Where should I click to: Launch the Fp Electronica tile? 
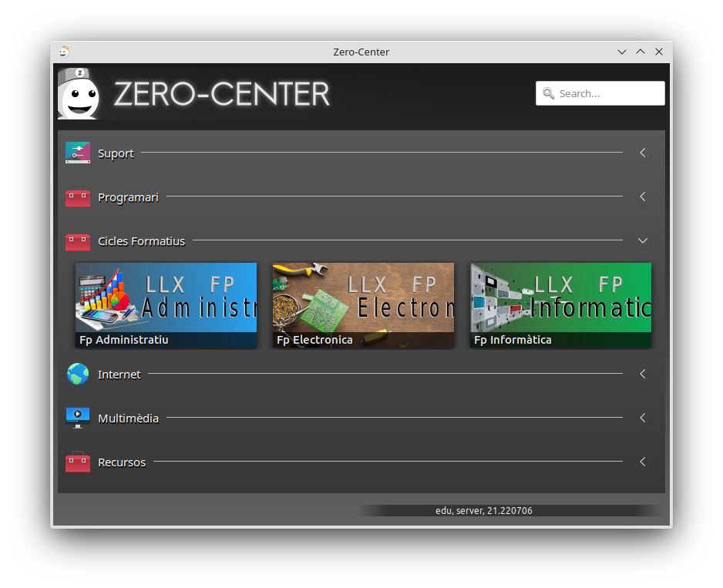pyautogui.click(x=363, y=305)
